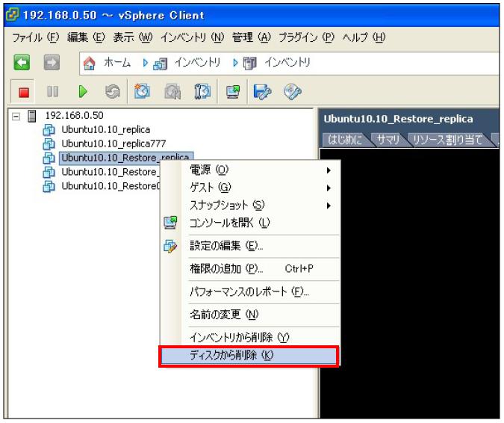Screen dimensions: 504x423
Task: Click the floppy connect toolbar icon
Action: point(262,92)
